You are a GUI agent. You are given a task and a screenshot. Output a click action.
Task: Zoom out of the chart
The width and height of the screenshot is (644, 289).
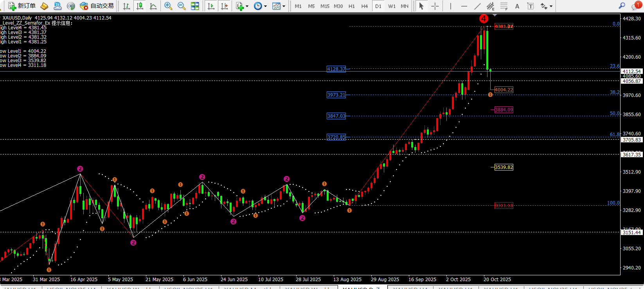(x=182, y=6)
